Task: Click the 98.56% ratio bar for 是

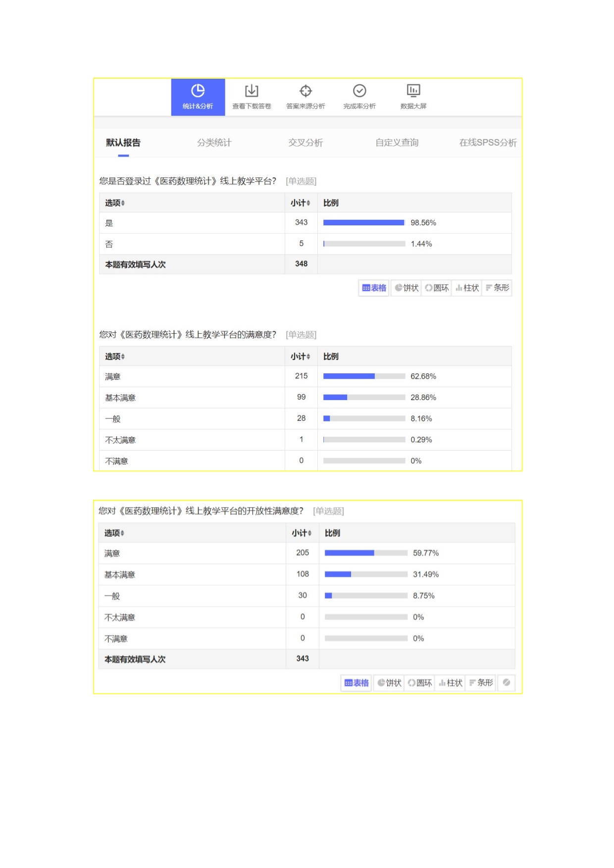Action: click(x=364, y=223)
